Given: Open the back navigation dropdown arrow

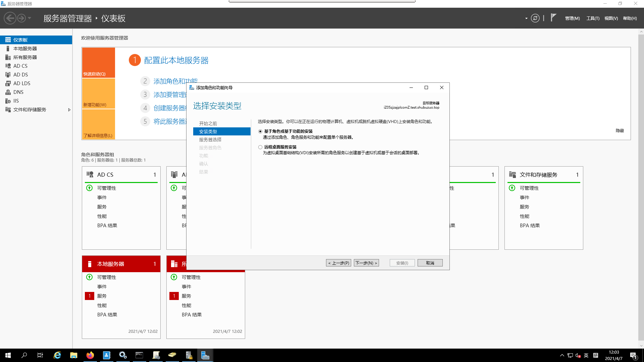Looking at the screenshot, I should pyautogui.click(x=29, y=18).
